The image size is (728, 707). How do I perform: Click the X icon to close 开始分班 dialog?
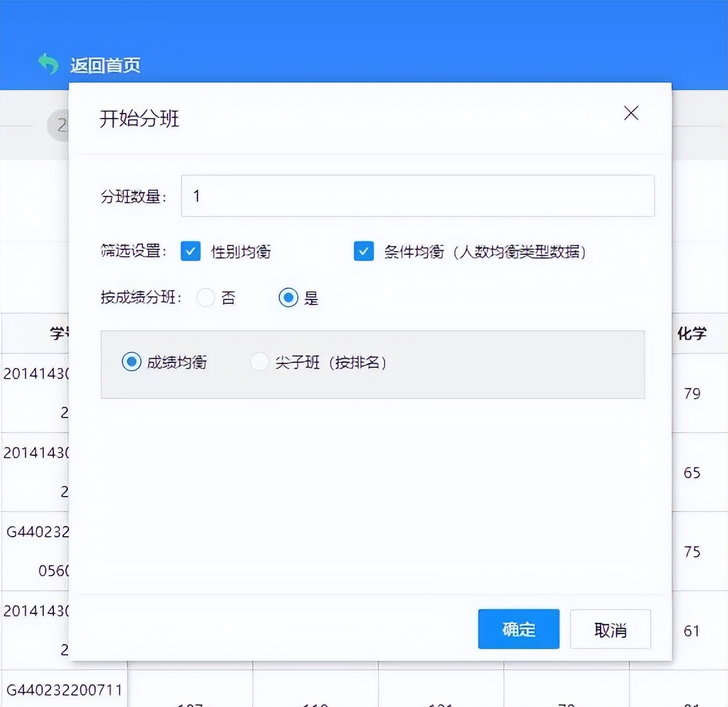631,113
